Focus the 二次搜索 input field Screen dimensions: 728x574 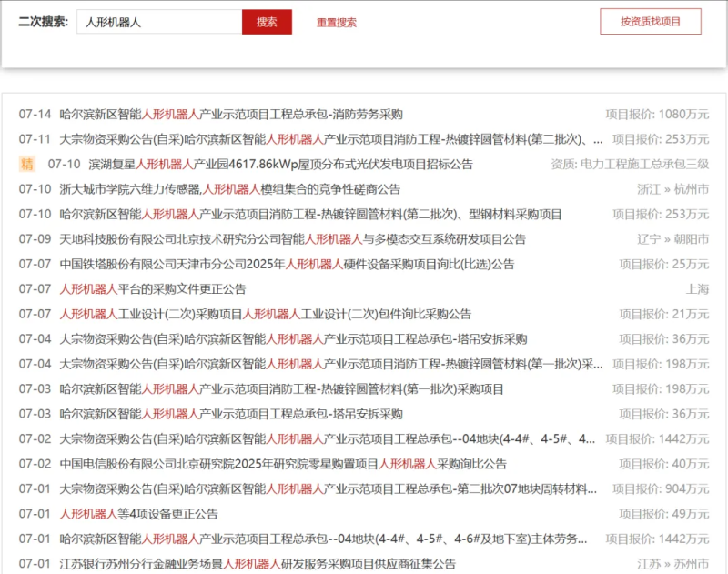[x=159, y=22]
